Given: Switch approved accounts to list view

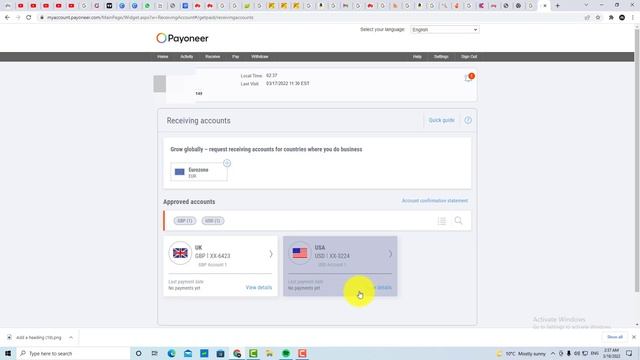Looking at the screenshot, I should pos(442,221).
